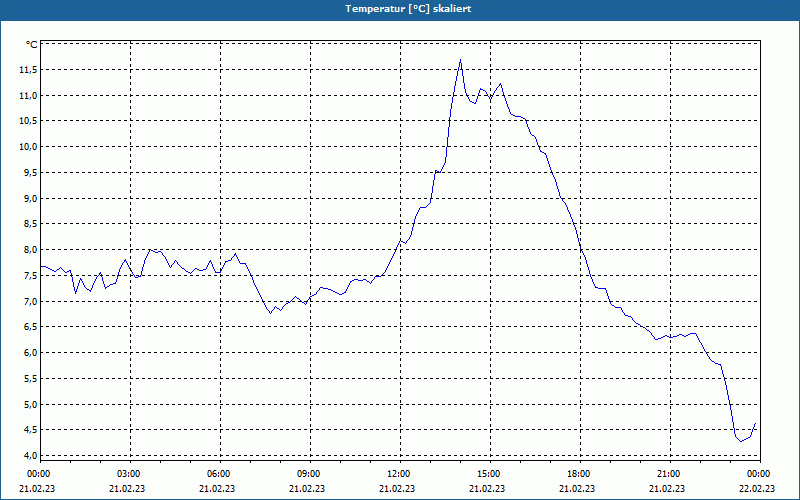Click the "12:00" time label
Screen dimensions: 800x500
click(400, 474)
